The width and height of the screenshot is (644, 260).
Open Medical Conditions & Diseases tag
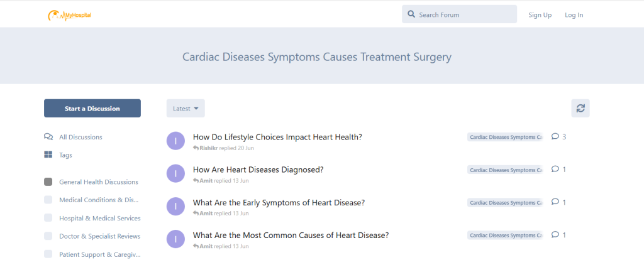click(98, 200)
